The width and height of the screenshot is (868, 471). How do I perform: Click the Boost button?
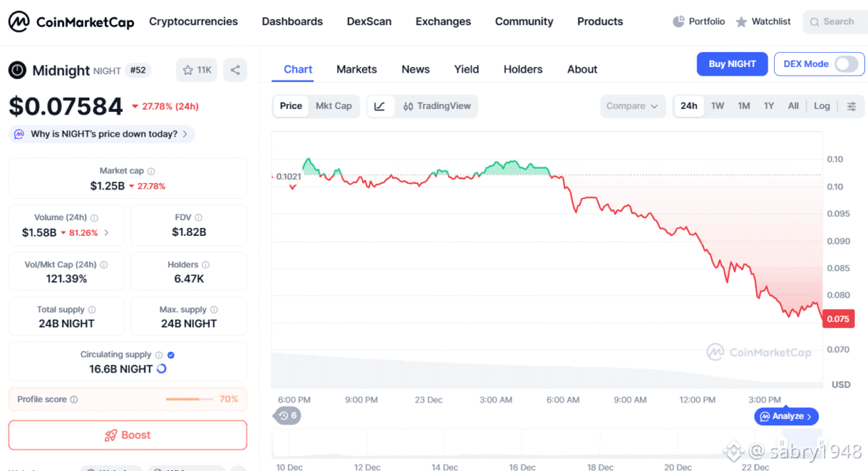click(x=128, y=435)
